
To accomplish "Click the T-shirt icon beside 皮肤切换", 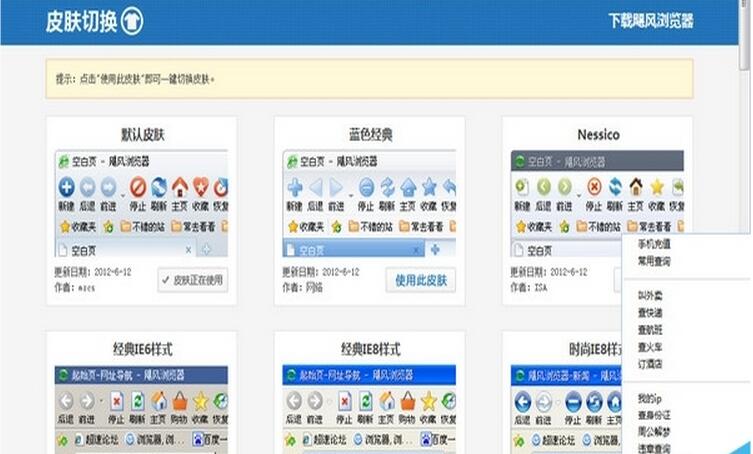I will pyautogui.click(x=132, y=22).
